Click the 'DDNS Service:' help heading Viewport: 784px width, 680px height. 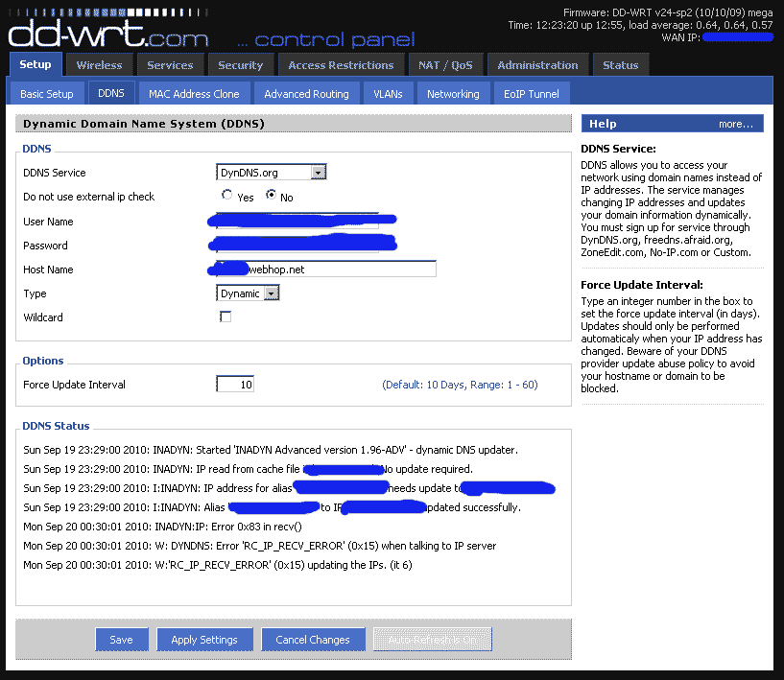tap(618, 149)
